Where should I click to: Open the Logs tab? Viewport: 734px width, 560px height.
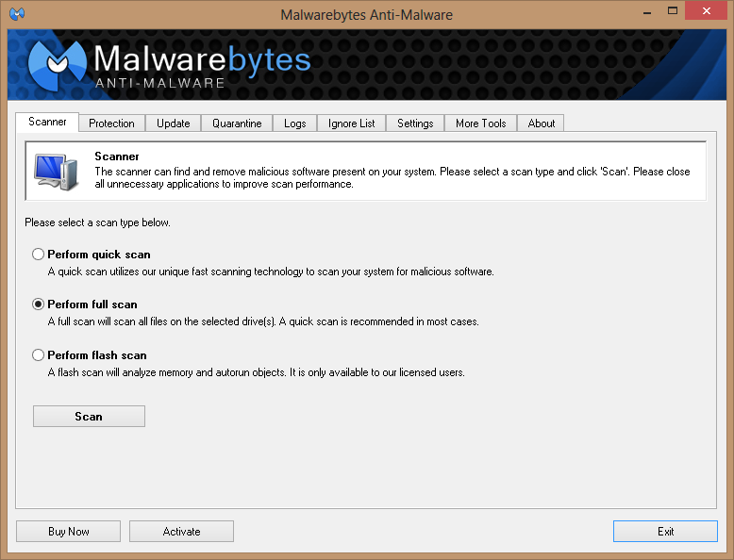[x=294, y=124]
